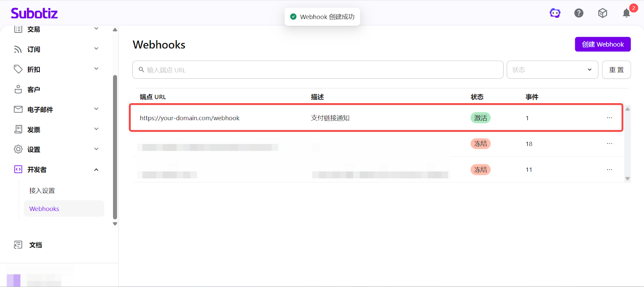Open the chatbot assistant icon
Viewport: 644px width, 287px height.
point(555,13)
